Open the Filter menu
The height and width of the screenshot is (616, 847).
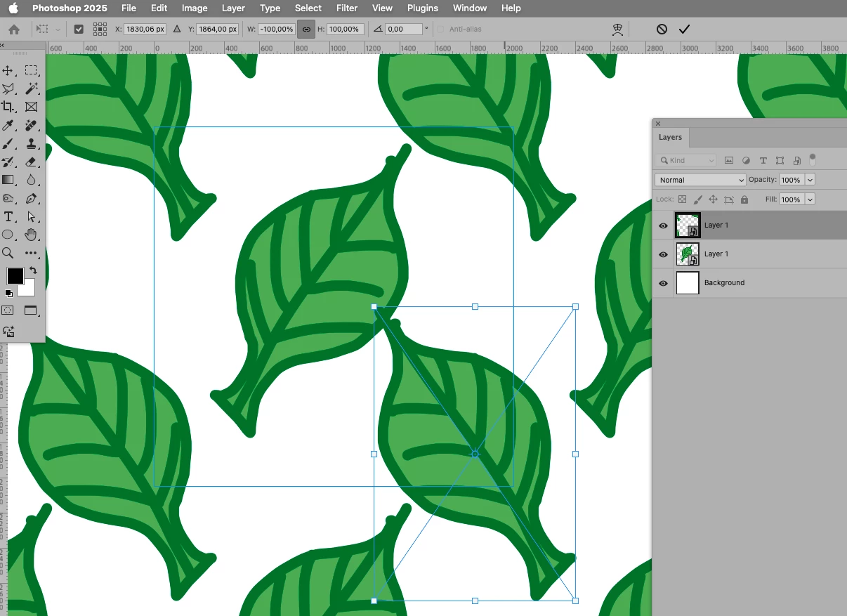(x=347, y=8)
